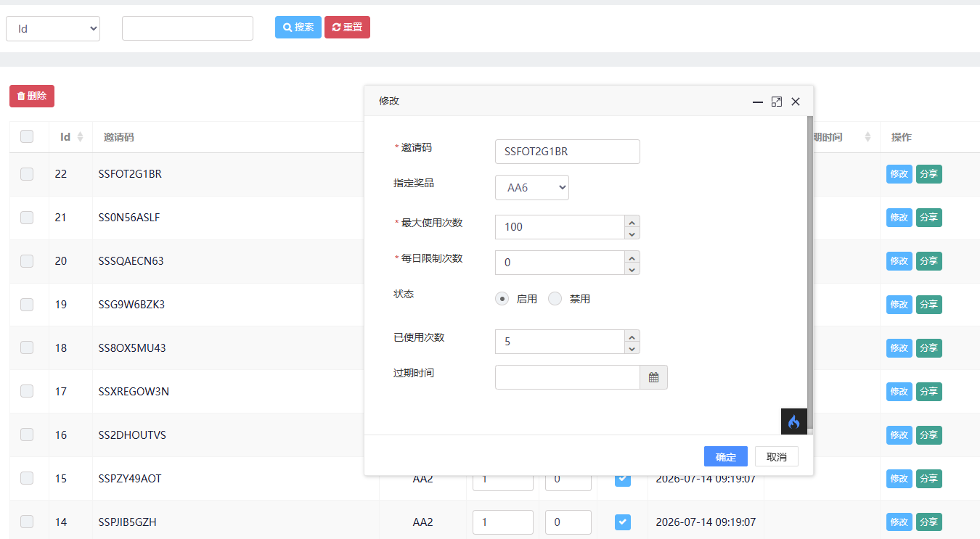This screenshot has height=539, width=980.
Task: Click the red 删除 trash button
Action: (32, 96)
